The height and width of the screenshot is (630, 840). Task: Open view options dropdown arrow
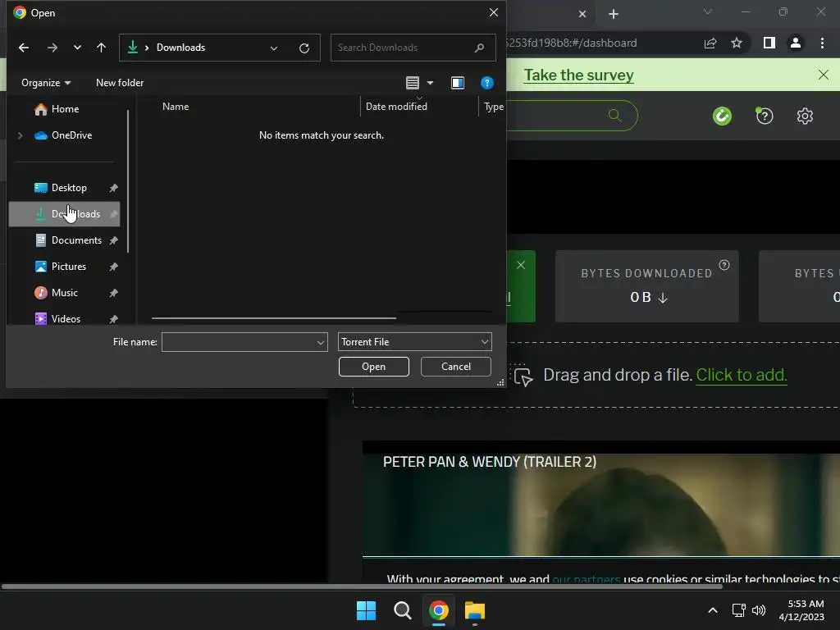pos(430,83)
